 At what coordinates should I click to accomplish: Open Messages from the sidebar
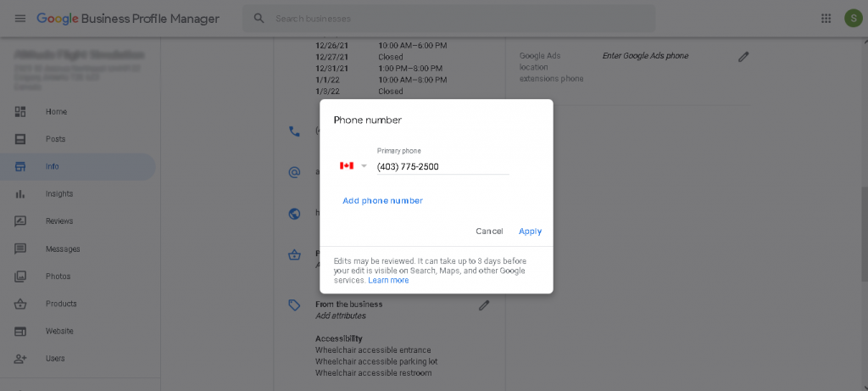(x=62, y=249)
